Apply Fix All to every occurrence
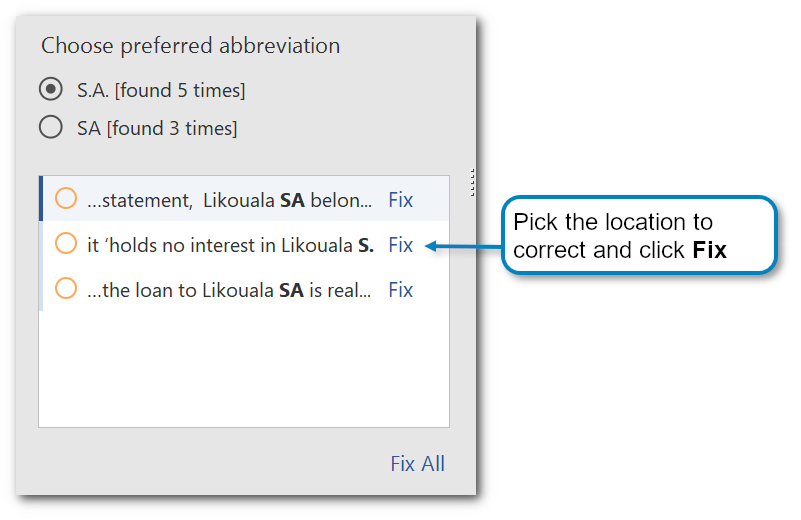The height and width of the screenshot is (520, 801). pos(417,464)
